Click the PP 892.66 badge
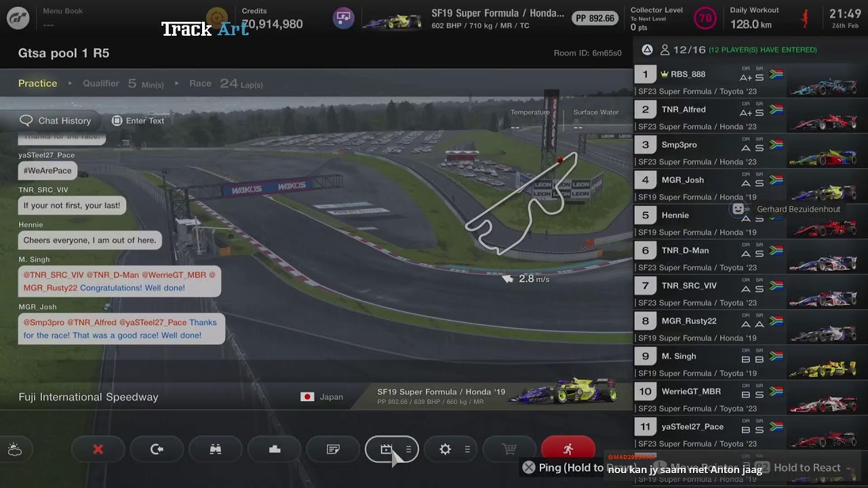This screenshot has height=488, width=868. click(x=595, y=18)
